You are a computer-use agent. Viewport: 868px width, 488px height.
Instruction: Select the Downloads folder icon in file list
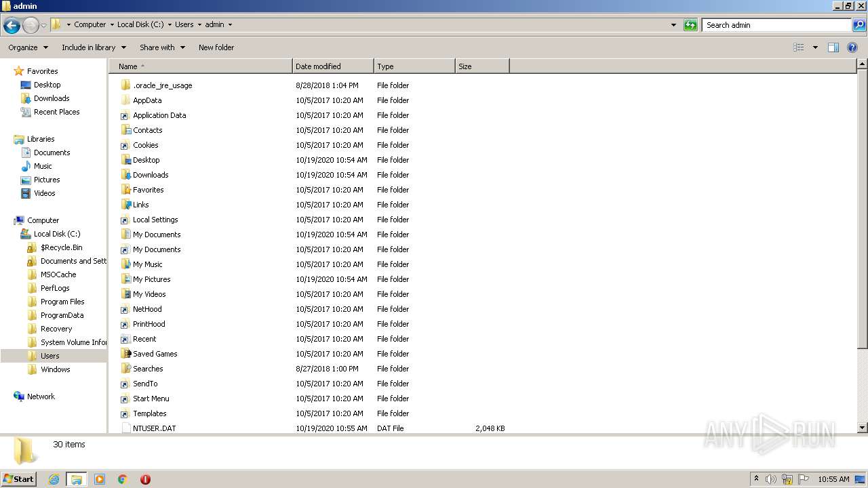pyautogui.click(x=125, y=175)
